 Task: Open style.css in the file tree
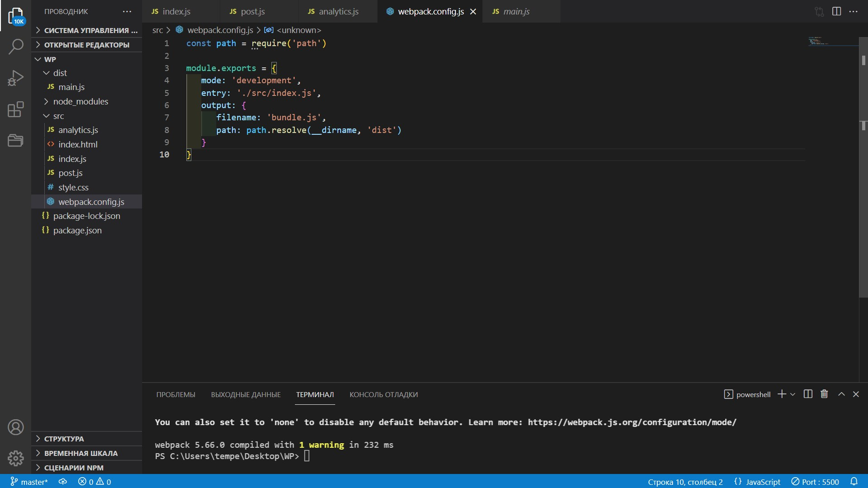coord(87,187)
